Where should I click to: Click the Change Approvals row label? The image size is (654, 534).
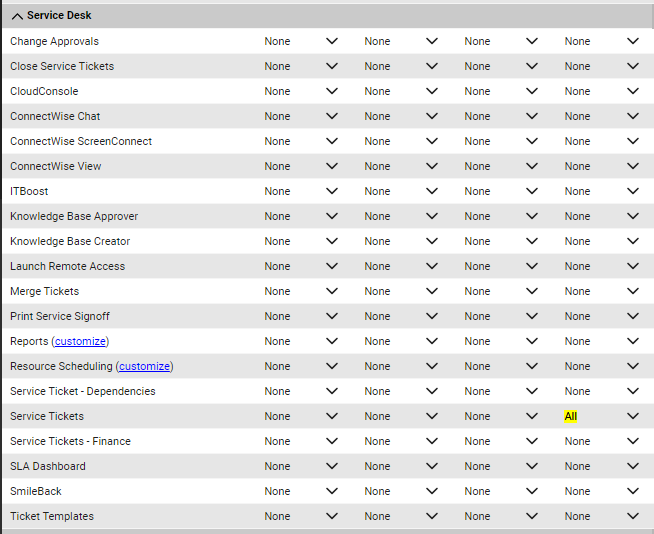tap(55, 41)
